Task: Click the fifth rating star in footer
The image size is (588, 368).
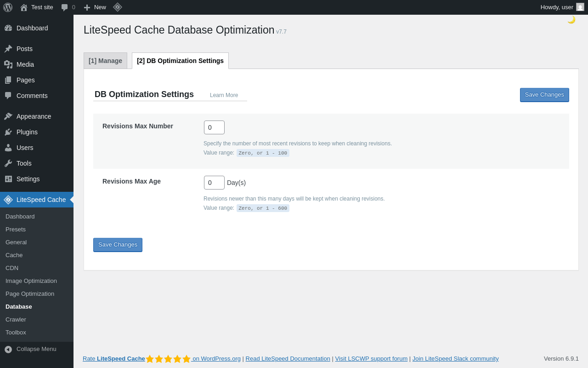Action: coord(187,359)
